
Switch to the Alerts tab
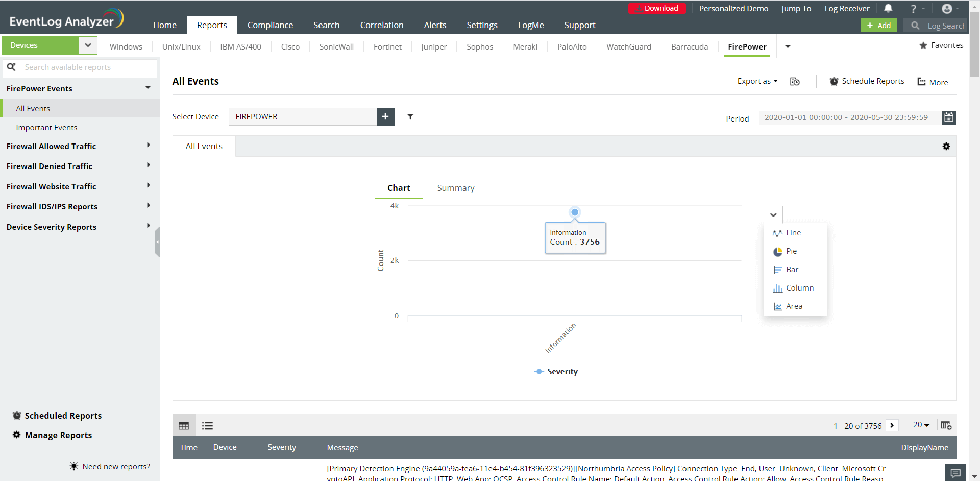435,25
